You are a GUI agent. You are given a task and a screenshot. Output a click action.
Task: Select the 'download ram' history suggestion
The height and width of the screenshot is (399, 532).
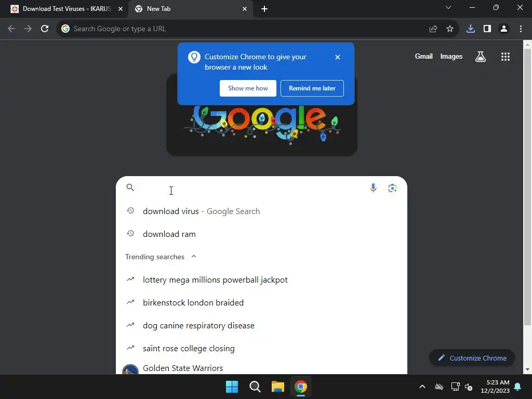pyautogui.click(x=261, y=234)
